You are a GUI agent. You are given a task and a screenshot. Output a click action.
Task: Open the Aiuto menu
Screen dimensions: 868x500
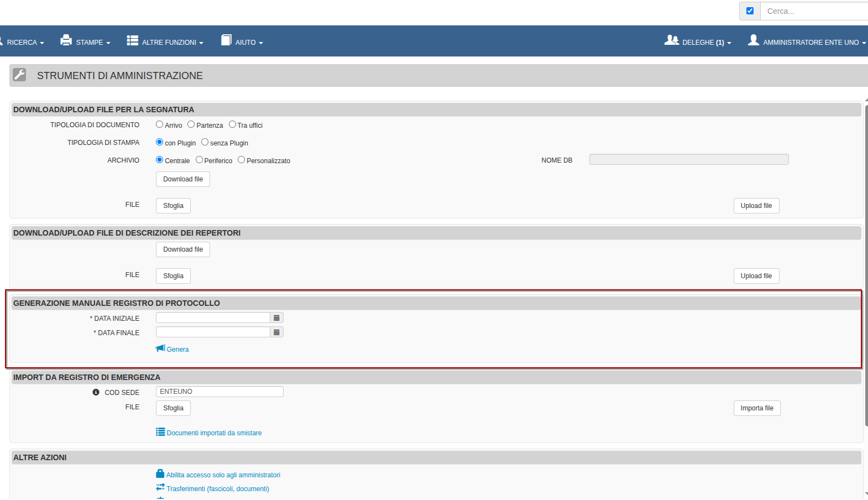pos(242,42)
